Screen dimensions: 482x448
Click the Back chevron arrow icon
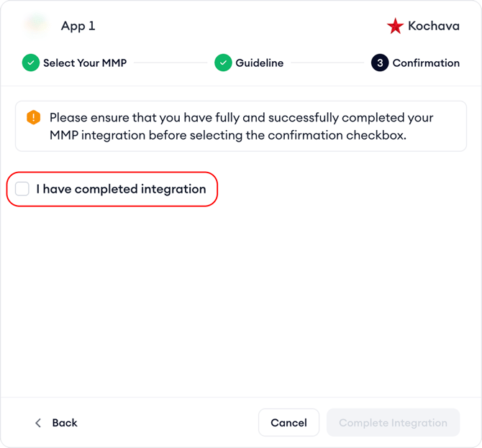point(38,423)
